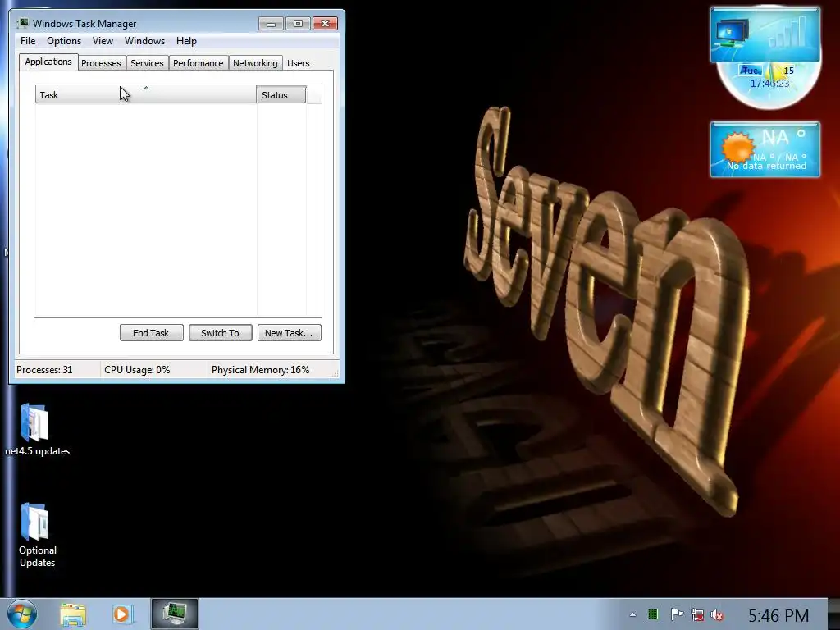Open the Windows Start orb
This screenshot has height=630, width=840.
(x=22, y=614)
